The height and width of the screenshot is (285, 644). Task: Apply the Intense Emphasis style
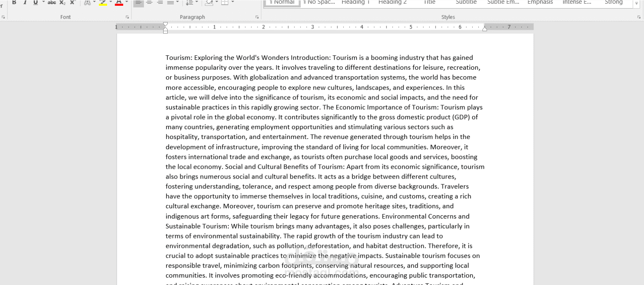pos(577,2)
